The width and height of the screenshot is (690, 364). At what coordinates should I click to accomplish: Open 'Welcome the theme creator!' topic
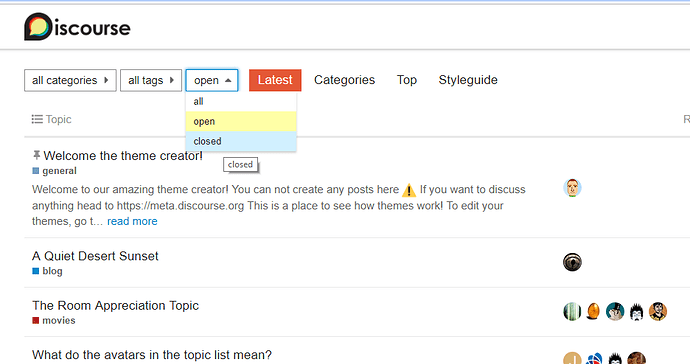pos(123,156)
